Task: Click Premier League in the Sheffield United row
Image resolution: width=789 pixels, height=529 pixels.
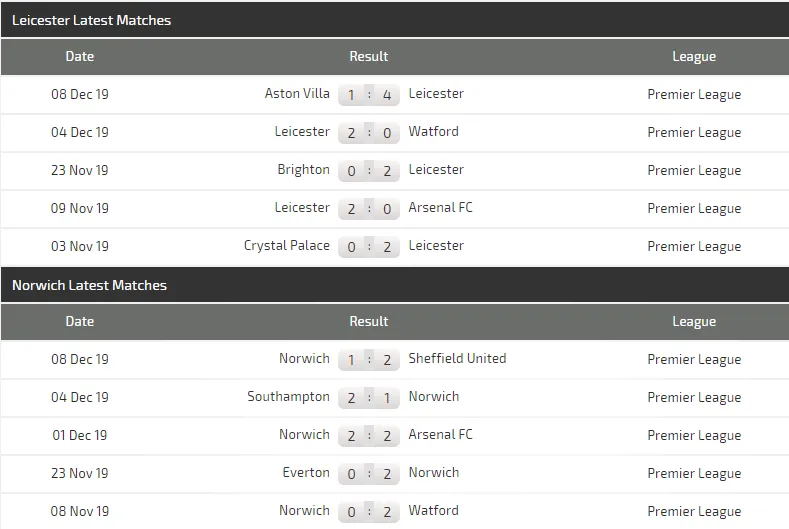Action: tap(694, 359)
